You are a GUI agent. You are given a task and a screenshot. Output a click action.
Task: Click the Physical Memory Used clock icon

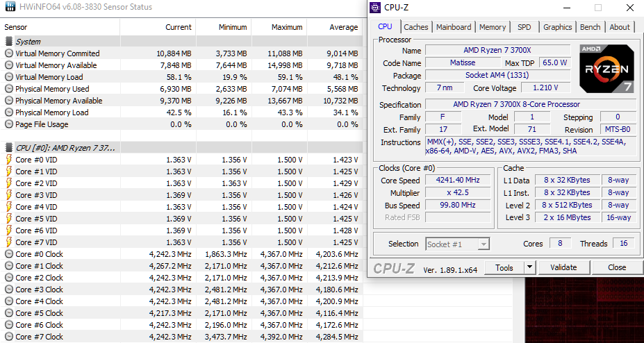(8, 89)
